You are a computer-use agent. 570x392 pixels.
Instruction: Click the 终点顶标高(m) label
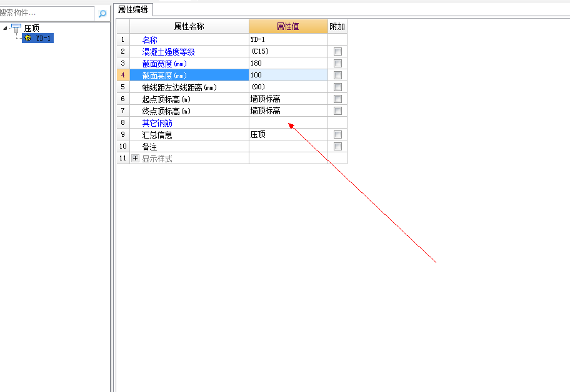166,111
